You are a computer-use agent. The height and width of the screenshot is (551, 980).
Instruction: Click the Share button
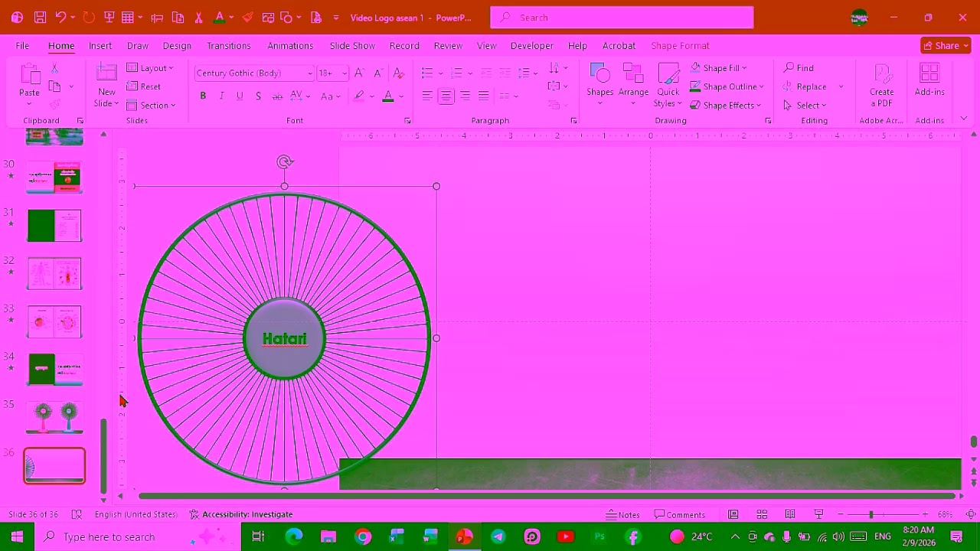click(946, 45)
